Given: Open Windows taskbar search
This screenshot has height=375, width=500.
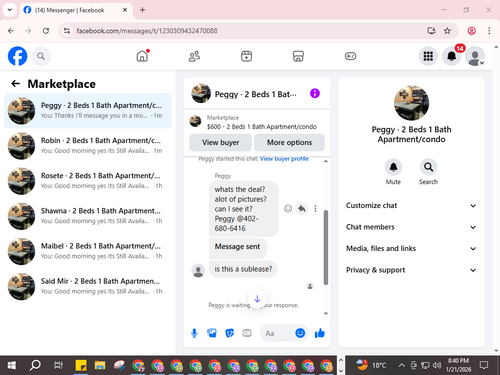Looking at the screenshot, I should pos(35,365).
